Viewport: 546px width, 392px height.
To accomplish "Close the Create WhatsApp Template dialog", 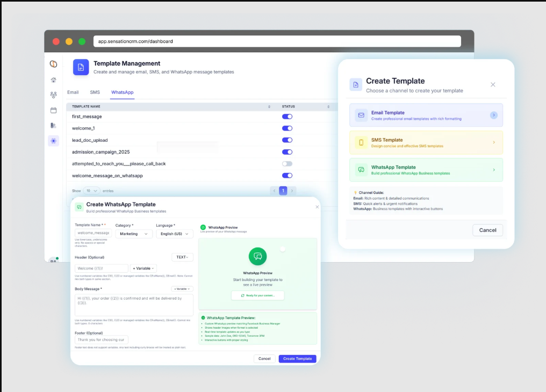I will coord(317,207).
